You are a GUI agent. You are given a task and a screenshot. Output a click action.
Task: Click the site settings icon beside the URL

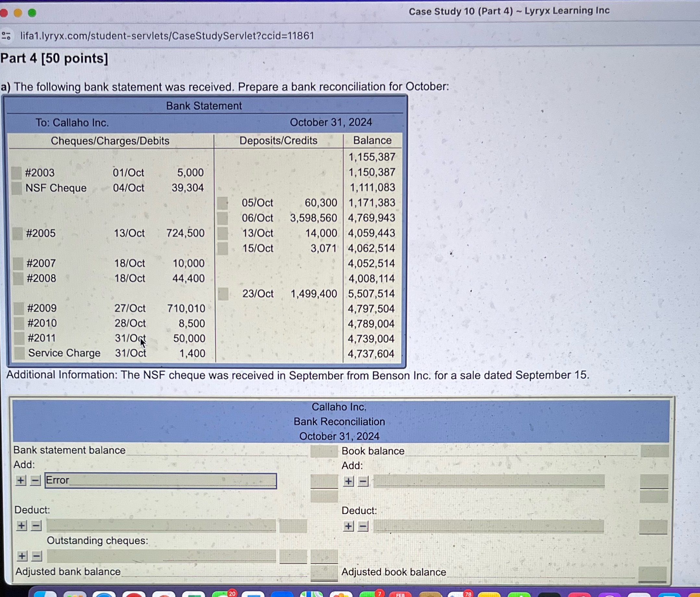click(6, 35)
